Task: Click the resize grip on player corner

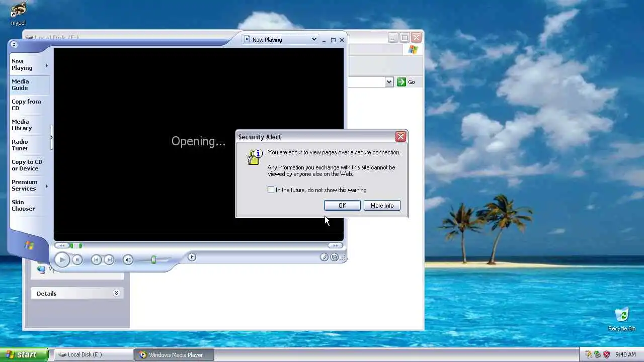Action: (343, 257)
